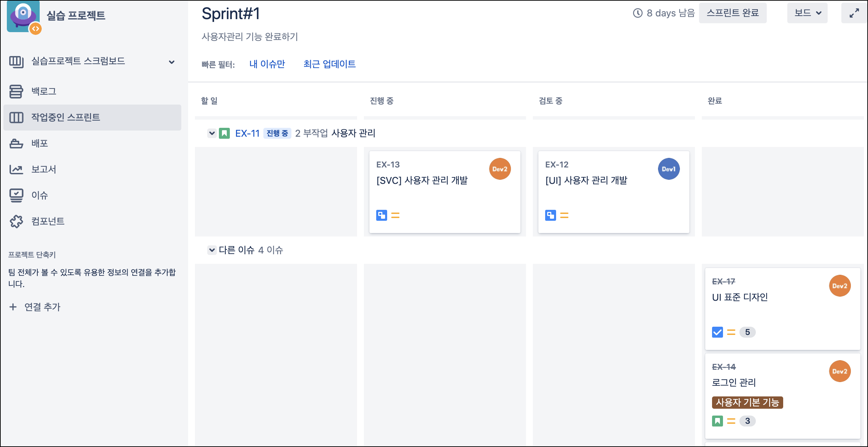868x447 pixels.
Task: Click the 사용자 기본 기능 epic label
Action: 747,402
